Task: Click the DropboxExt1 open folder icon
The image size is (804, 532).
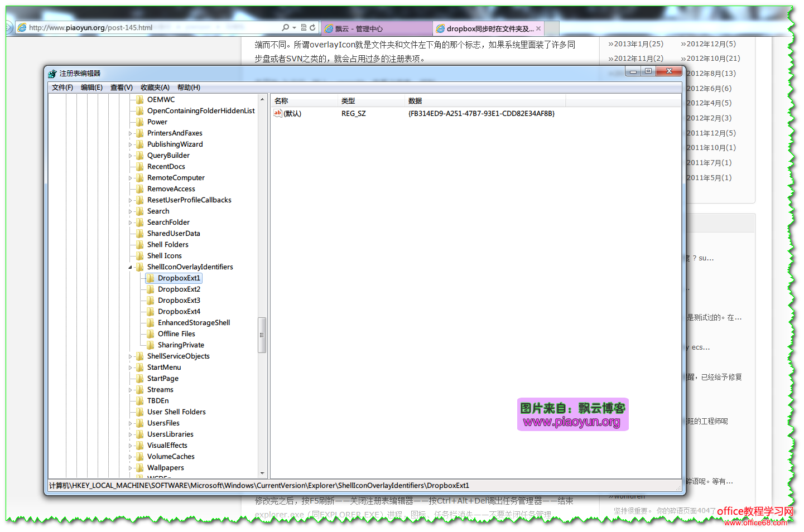Action: tap(151, 278)
